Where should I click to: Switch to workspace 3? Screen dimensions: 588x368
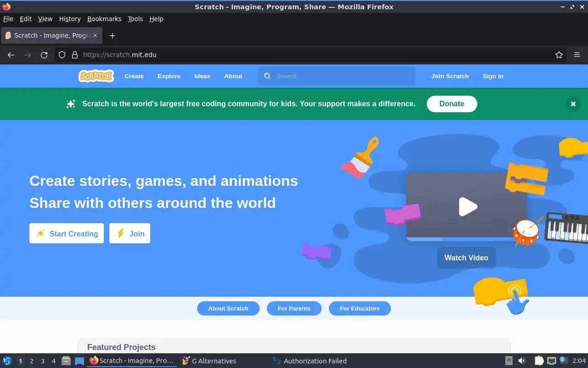(x=43, y=361)
